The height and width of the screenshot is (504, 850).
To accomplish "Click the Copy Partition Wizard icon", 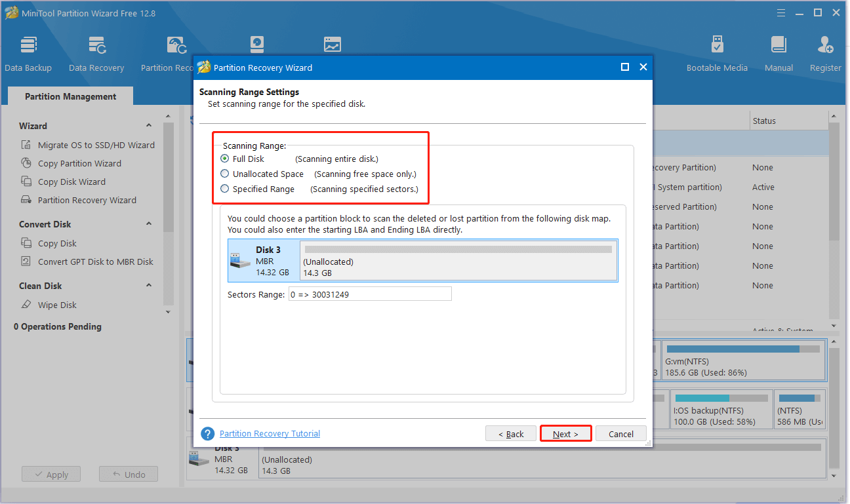I will pyautogui.click(x=26, y=163).
